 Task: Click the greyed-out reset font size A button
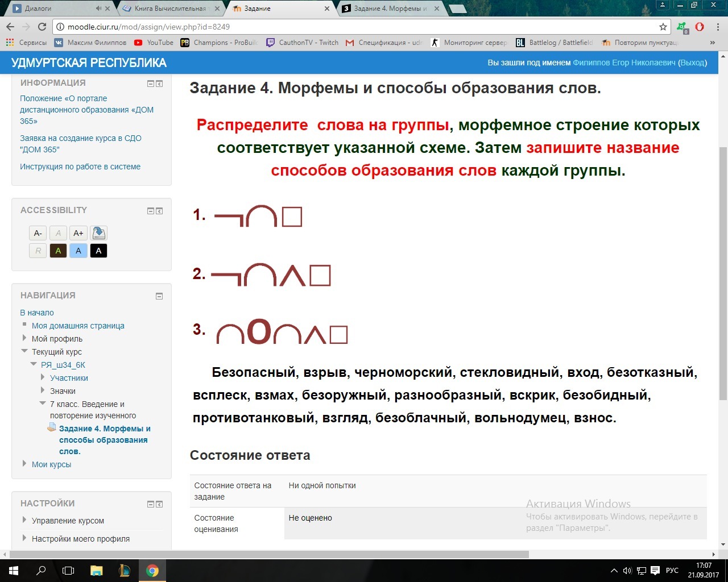(x=58, y=233)
